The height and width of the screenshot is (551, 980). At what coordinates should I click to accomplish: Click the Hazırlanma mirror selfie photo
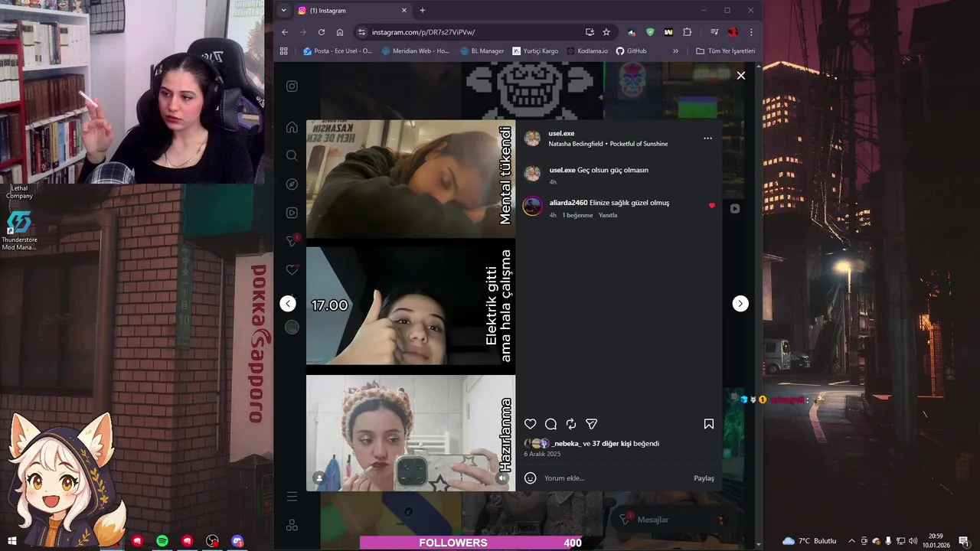[x=410, y=433]
